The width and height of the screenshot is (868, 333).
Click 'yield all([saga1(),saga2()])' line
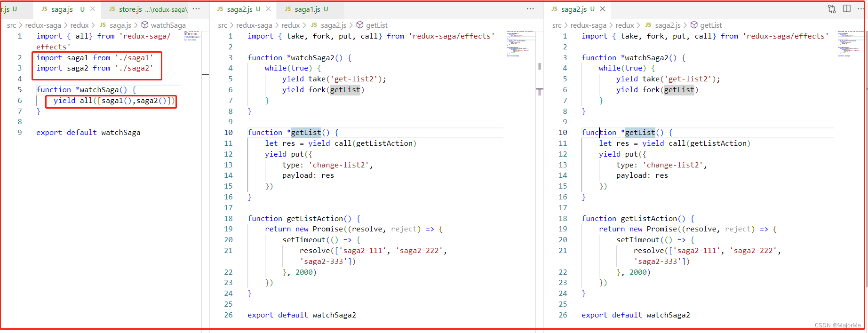point(114,101)
